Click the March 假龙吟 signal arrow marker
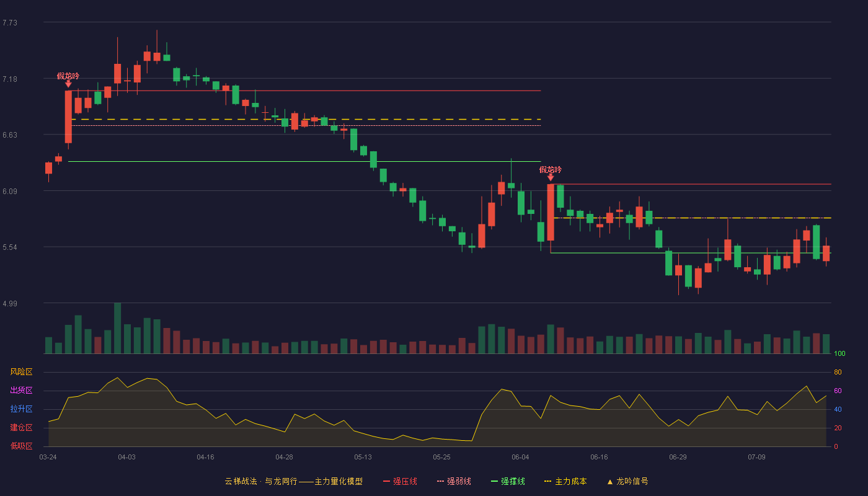This screenshot has height=496, width=868. point(68,84)
